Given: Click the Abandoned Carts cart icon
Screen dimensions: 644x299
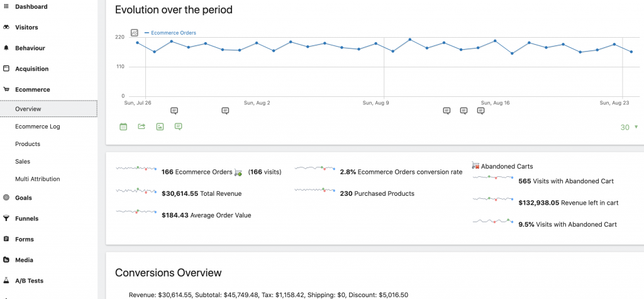Looking at the screenshot, I should click(475, 166).
